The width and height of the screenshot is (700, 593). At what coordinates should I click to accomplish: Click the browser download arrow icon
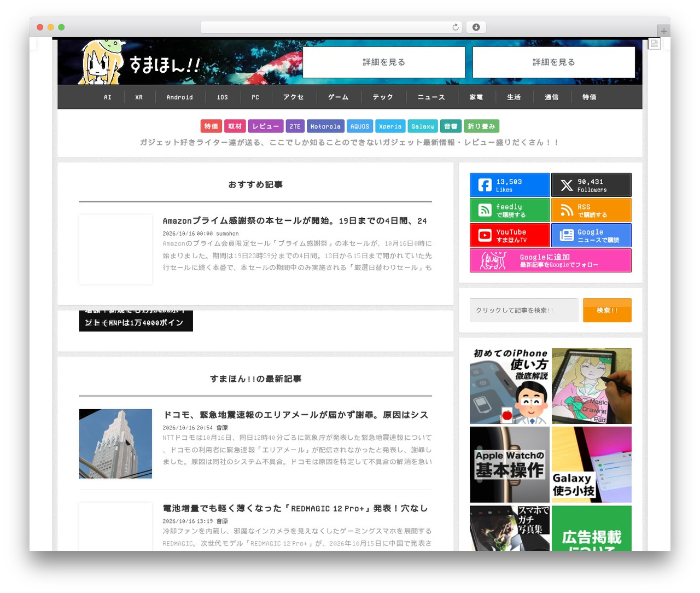pyautogui.click(x=476, y=27)
